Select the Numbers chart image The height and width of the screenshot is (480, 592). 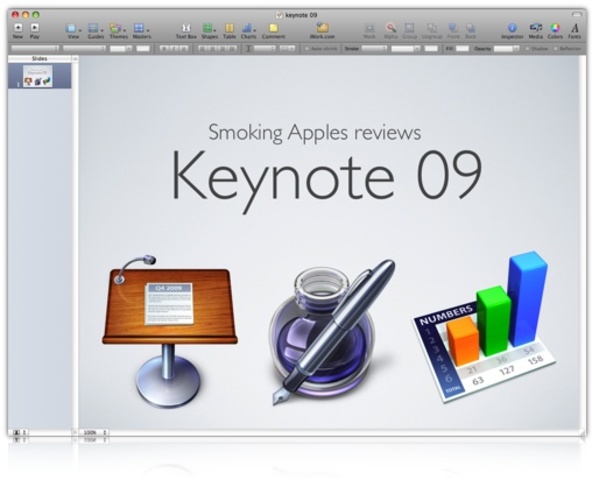click(x=484, y=327)
